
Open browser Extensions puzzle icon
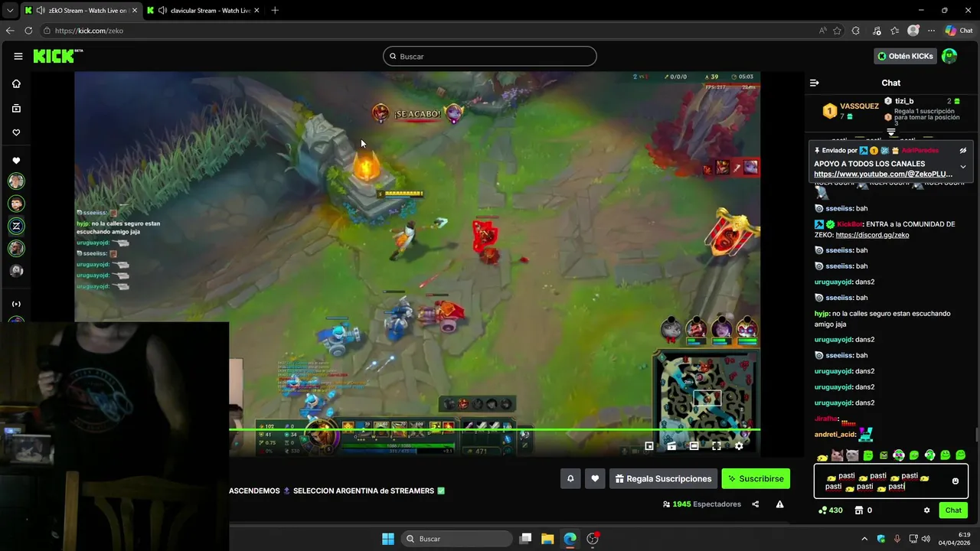coord(856,31)
